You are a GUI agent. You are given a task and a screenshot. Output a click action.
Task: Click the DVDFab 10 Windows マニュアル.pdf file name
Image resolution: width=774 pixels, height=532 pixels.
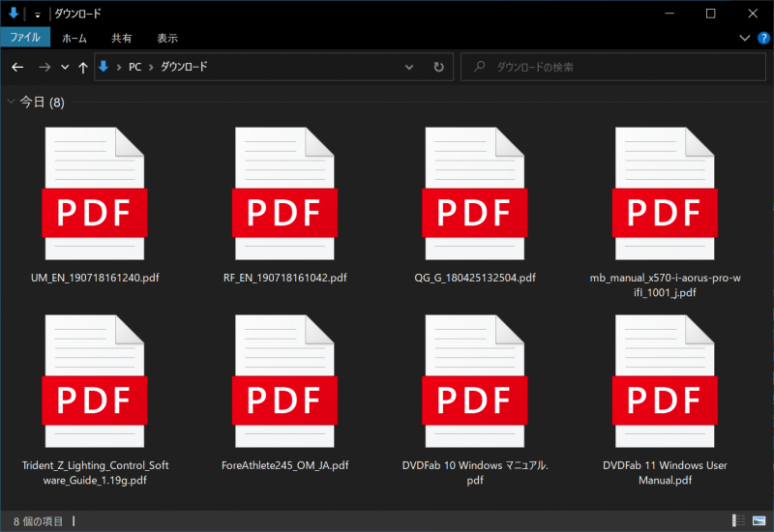point(475,473)
